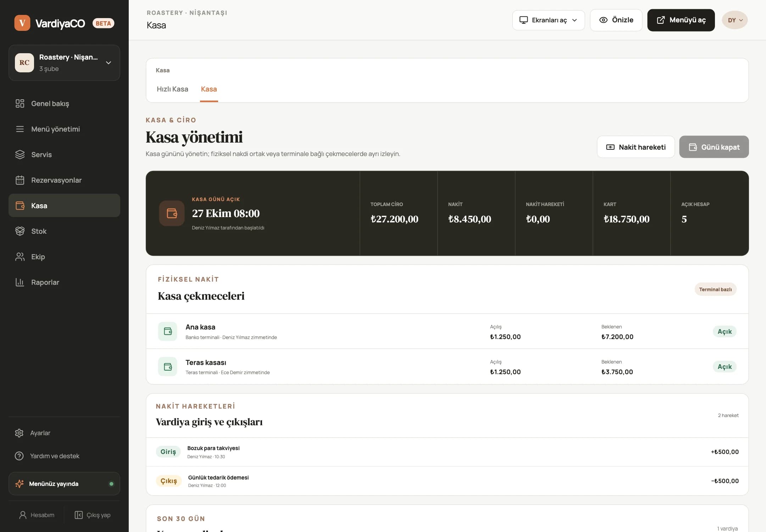The height and width of the screenshot is (532, 766).
Task: Click the Nakit value ₺8.450,00
Action: (470, 219)
